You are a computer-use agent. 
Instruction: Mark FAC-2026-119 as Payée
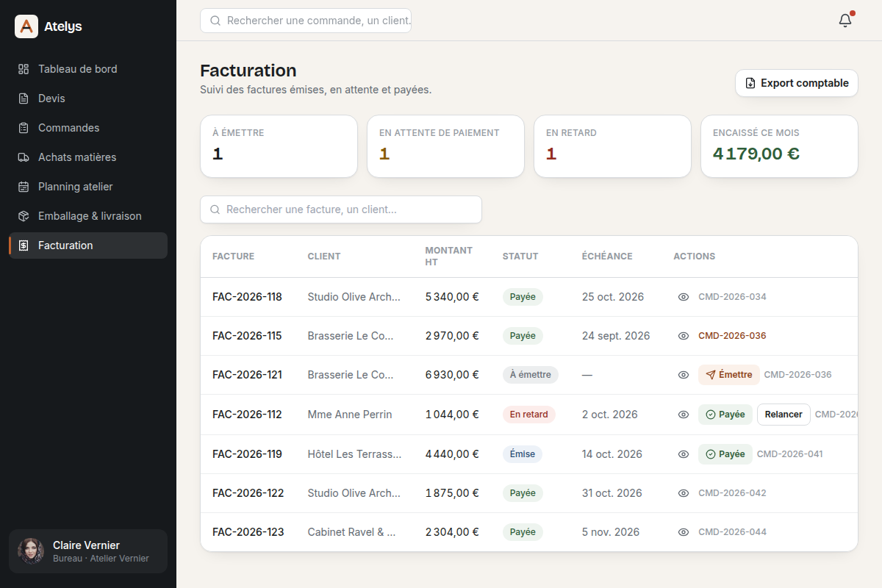pyautogui.click(x=725, y=454)
